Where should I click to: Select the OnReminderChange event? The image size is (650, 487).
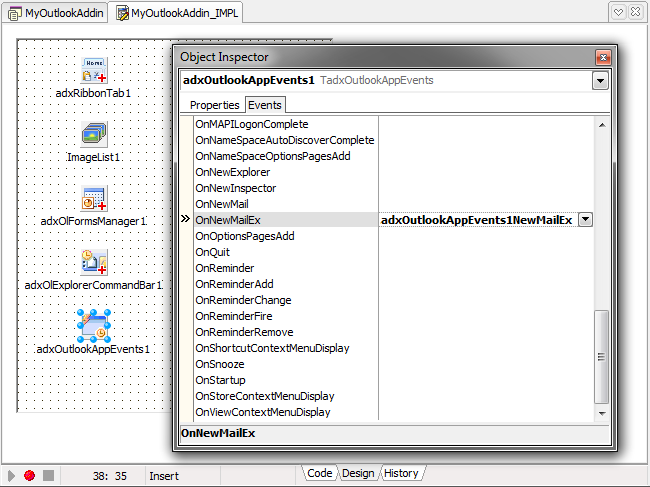[243, 300]
